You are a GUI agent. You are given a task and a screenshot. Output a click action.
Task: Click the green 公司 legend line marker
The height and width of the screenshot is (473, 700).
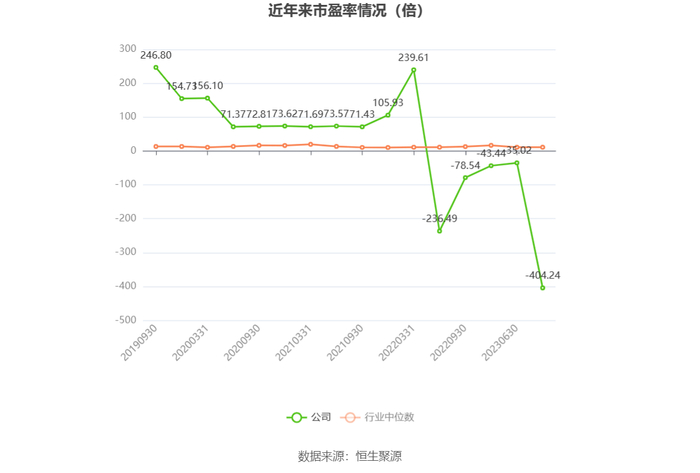coord(296,417)
